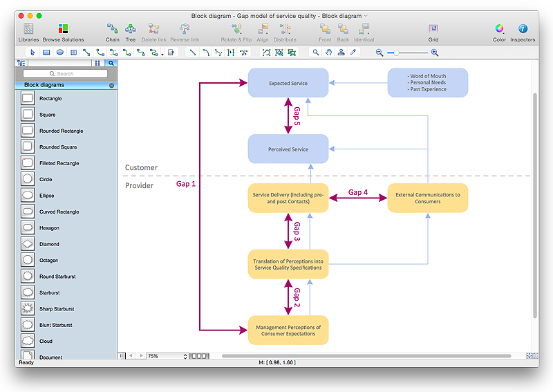
Task: Click the zoom in magnifier button
Action: (x=434, y=53)
